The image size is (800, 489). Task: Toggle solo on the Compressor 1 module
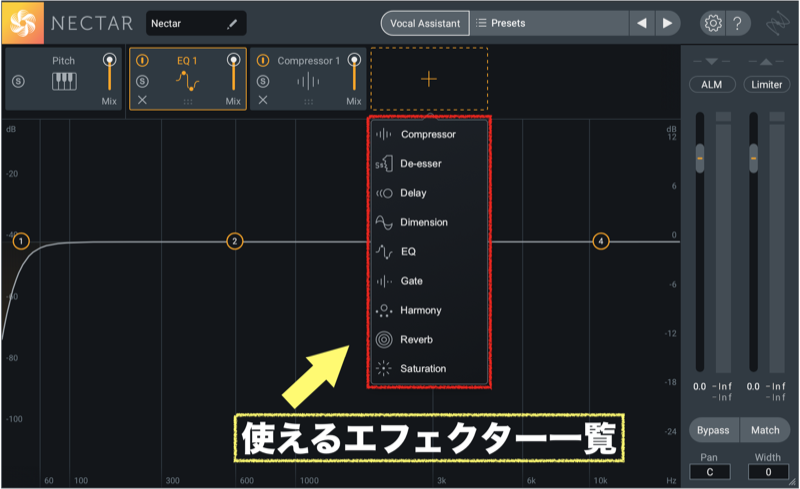(263, 81)
